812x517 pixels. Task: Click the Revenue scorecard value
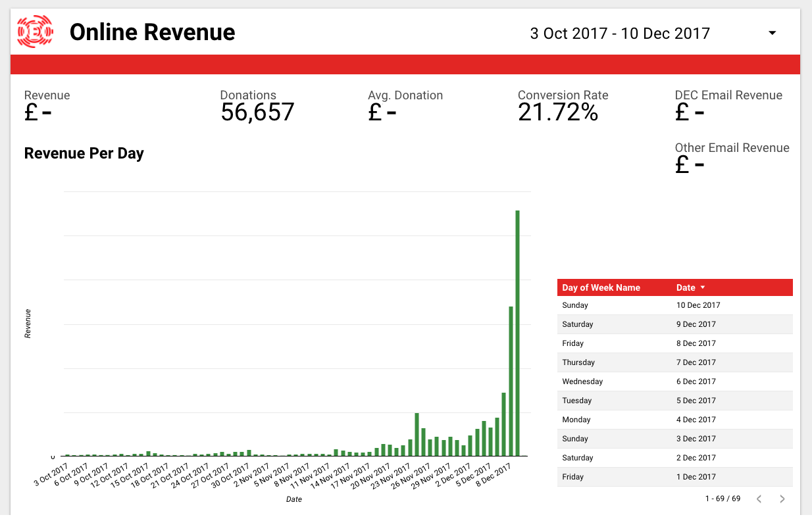[x=38, y=112]
